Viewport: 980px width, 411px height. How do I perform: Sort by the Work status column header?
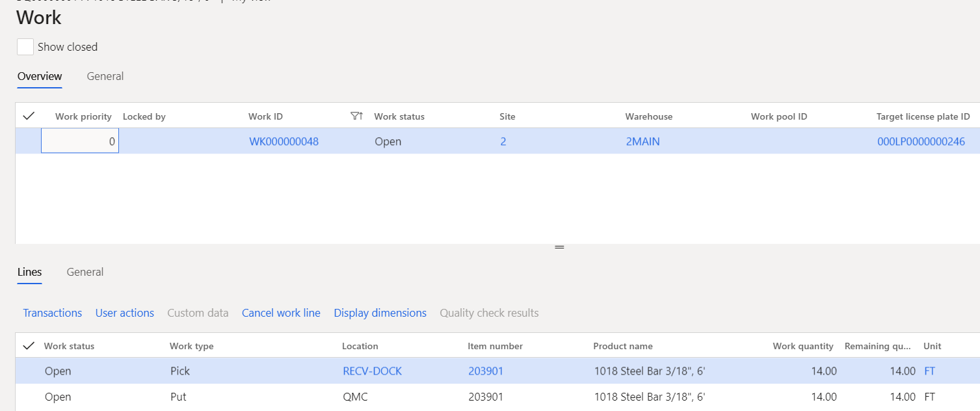[399, 116]
